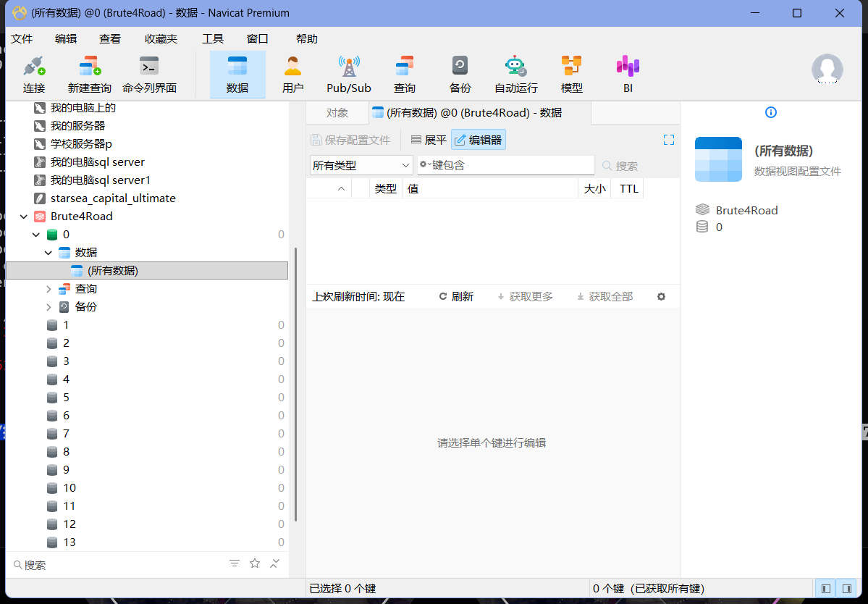Open key filter mode gear dropdown
The width and height of the screenshot is (868, 604).
tap(425, 165)
